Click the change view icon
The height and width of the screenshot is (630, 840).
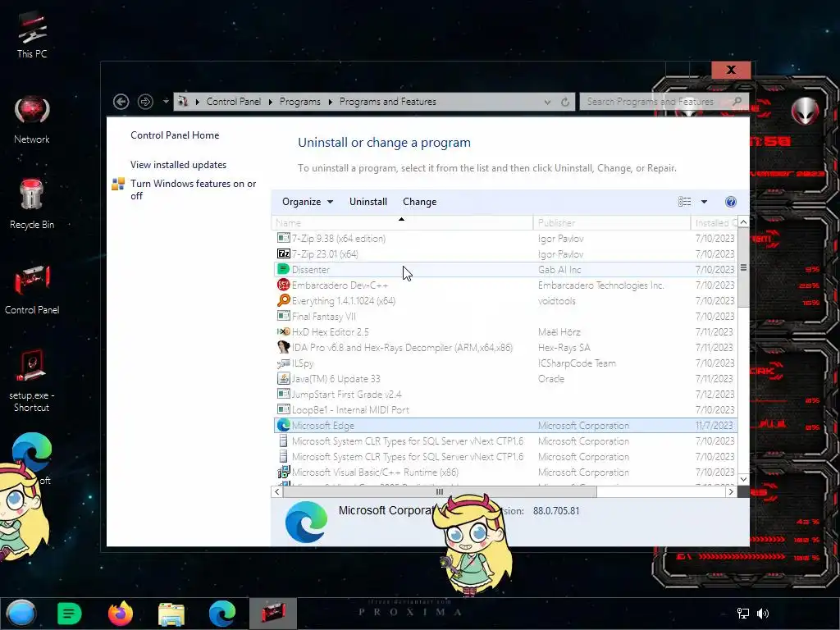click(685, 202)
